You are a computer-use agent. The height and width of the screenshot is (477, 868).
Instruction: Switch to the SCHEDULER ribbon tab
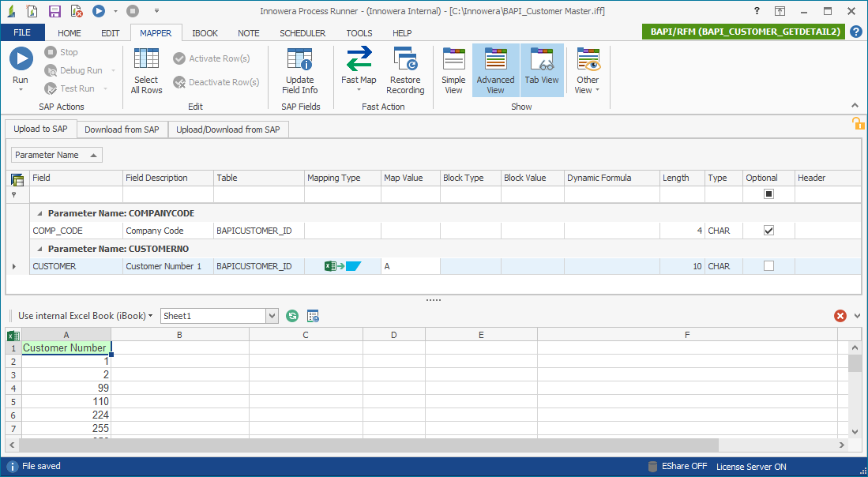click(x=302, y=32)
